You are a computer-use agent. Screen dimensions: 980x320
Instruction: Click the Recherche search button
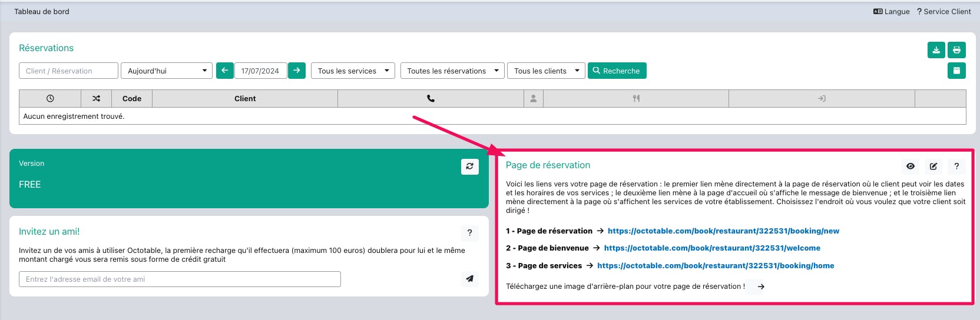coord(617,71)
